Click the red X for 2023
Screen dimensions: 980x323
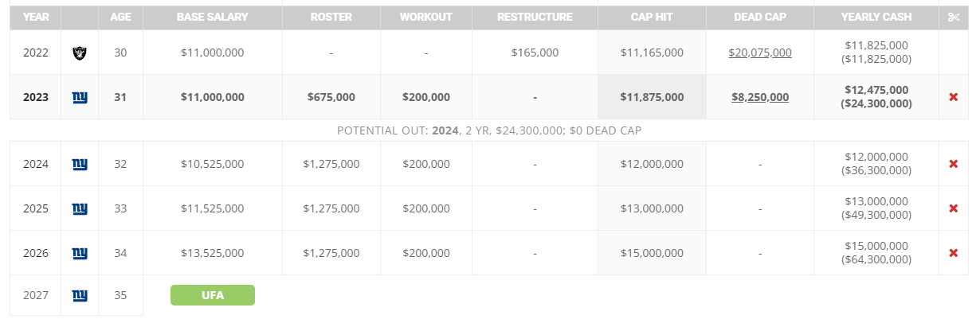point(954,97)
